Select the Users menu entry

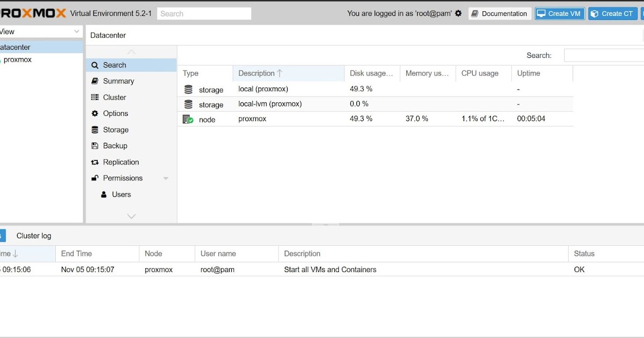coord(121,194)
